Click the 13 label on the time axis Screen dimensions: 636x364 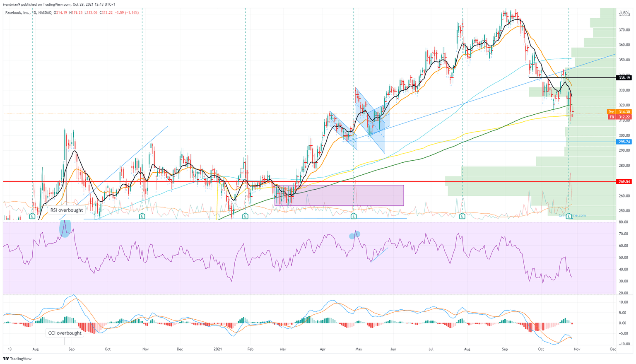click(x=10, y=350)
